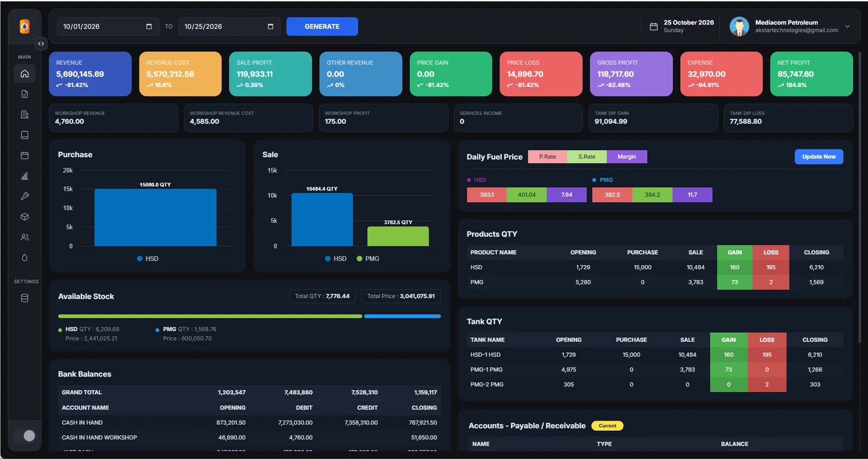
Task: Click the Current badge in Accounts Payable/Receivable
Action: (607, 426)
